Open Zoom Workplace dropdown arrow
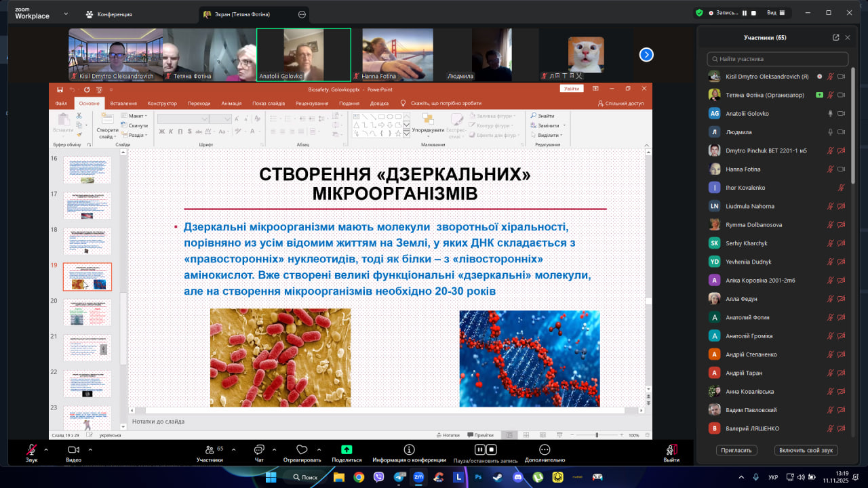 click(x=66, y=14)
